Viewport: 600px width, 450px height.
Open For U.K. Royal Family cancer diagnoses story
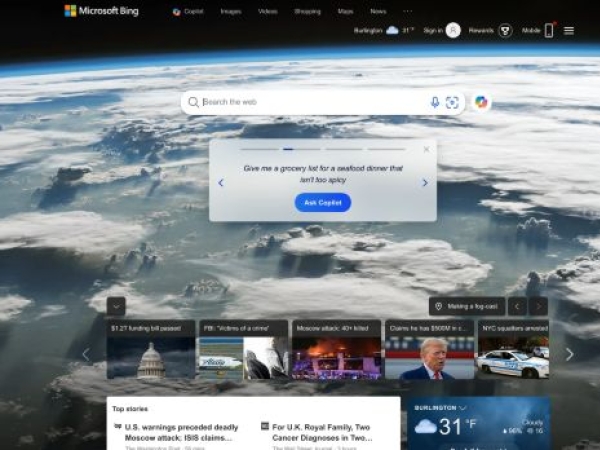pos(322,432)
